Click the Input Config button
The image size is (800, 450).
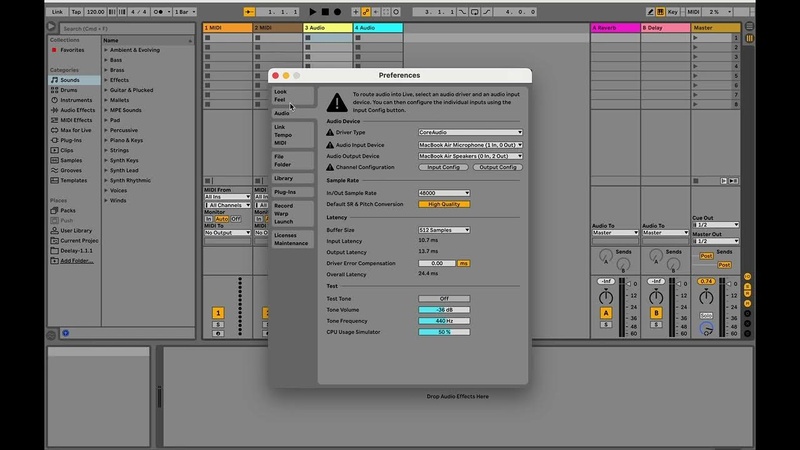(443, 167)
